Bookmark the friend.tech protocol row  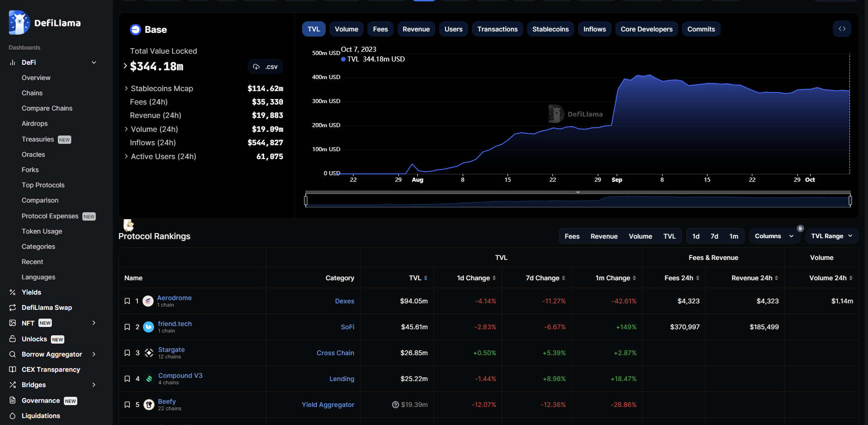tap(127, 327)
